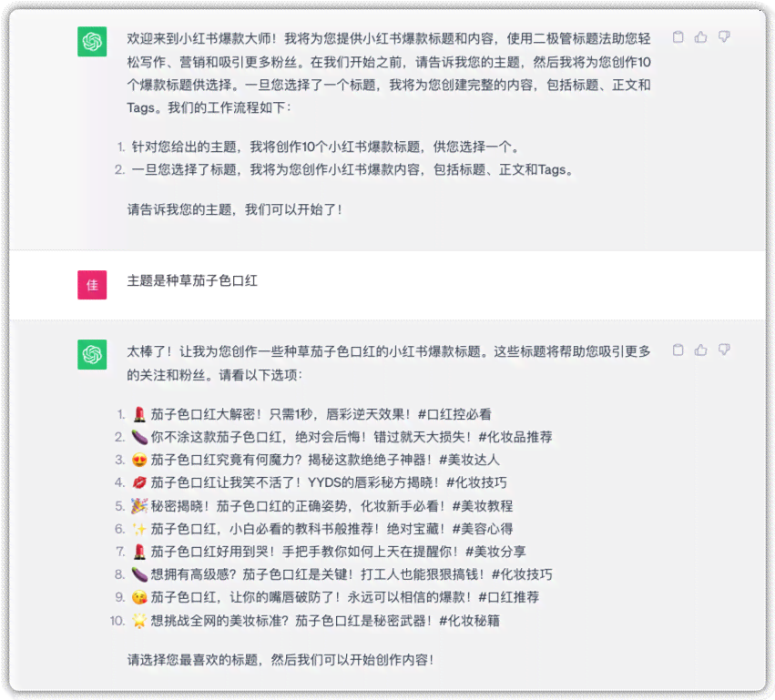
Task: Click lipstick emoji on title 7
Action: coord(139,552)
